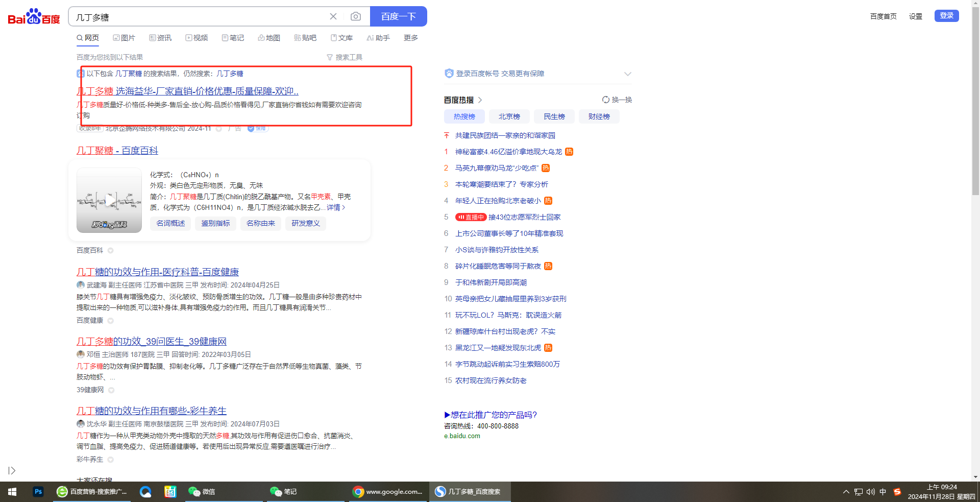Open the Windows Start menu
The width and height of the screenshot is (980, 502).
[12, 492]
